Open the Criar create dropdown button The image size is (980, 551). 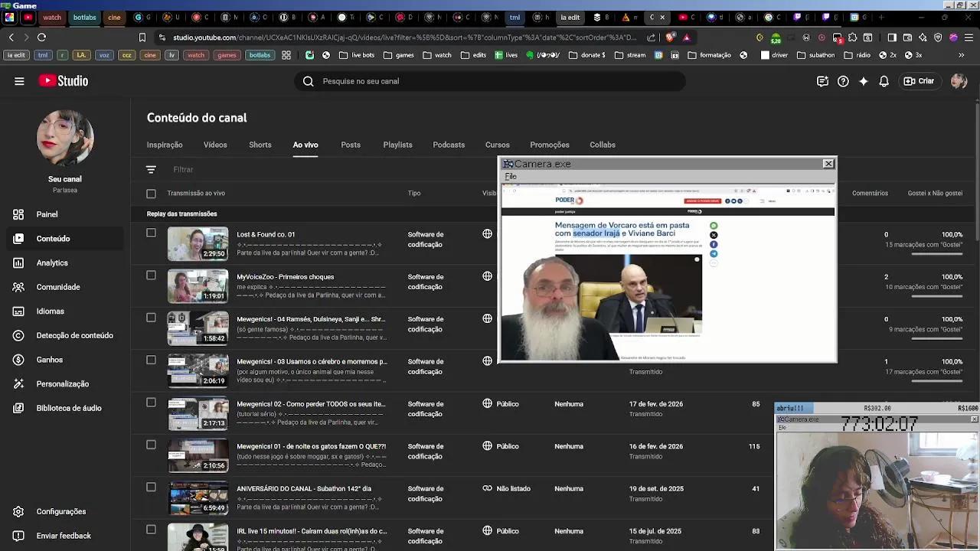pos(919,81)
